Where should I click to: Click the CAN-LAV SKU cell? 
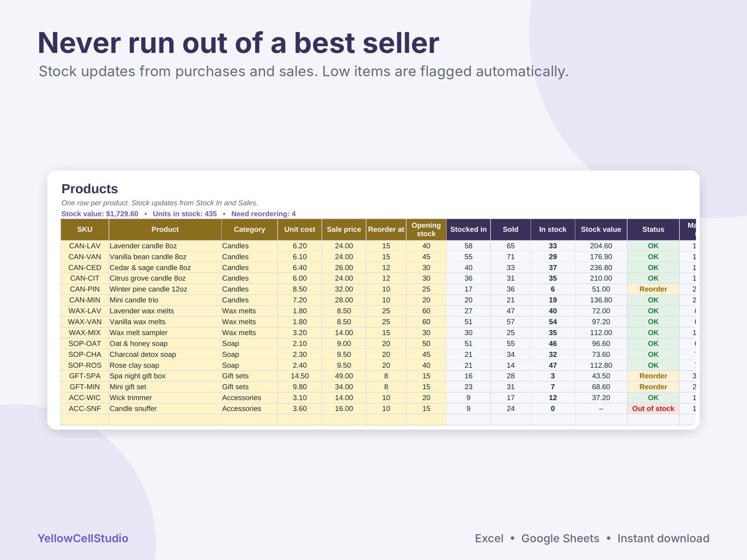[x=85, y=246]
